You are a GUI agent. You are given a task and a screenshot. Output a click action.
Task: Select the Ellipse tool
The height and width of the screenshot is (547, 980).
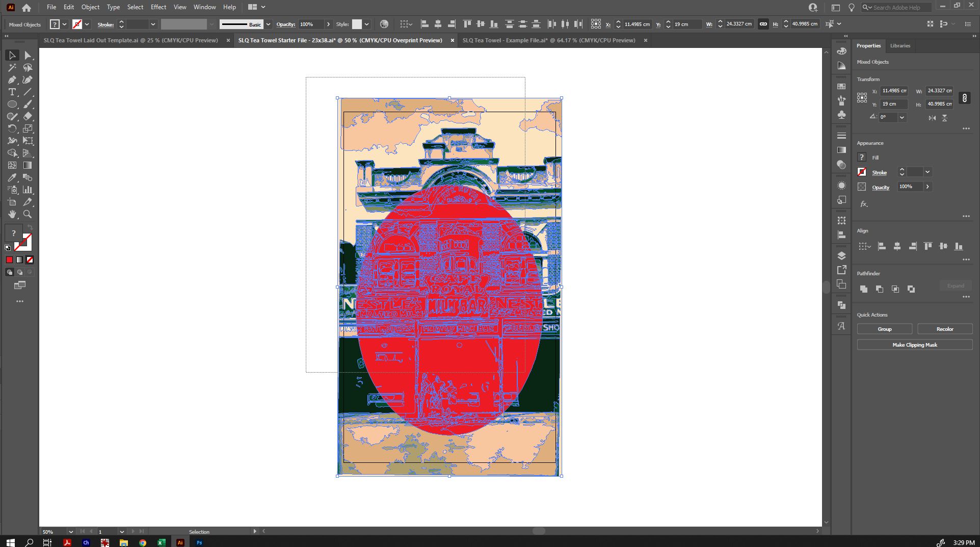click(12, 104)
